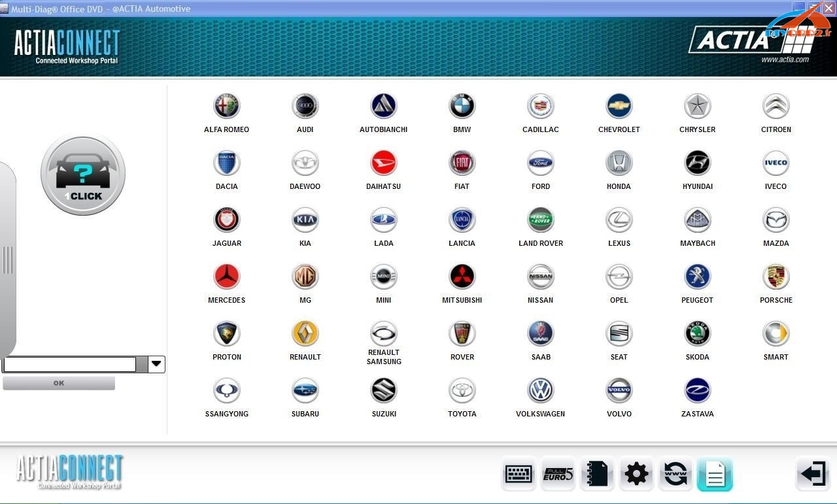Open the notebook address book icon

tap(597, 474)
